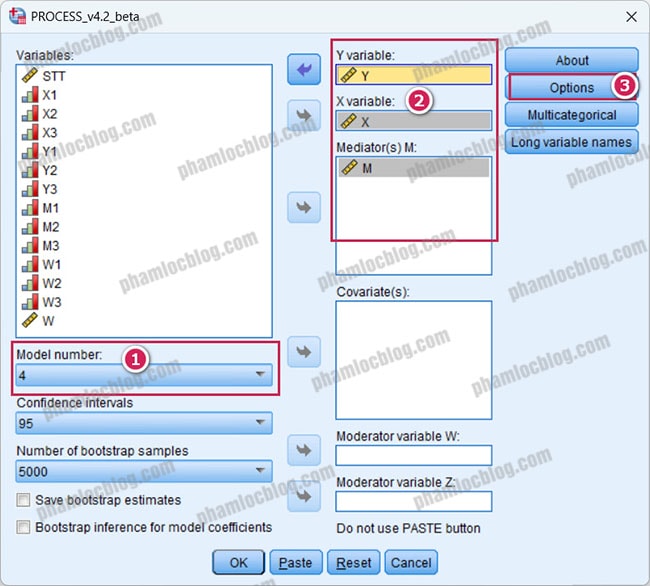This screenshot has width=650, height=586.
Task: Click the PROCESS title bar application icon
Action: click(x=17, y=16)
